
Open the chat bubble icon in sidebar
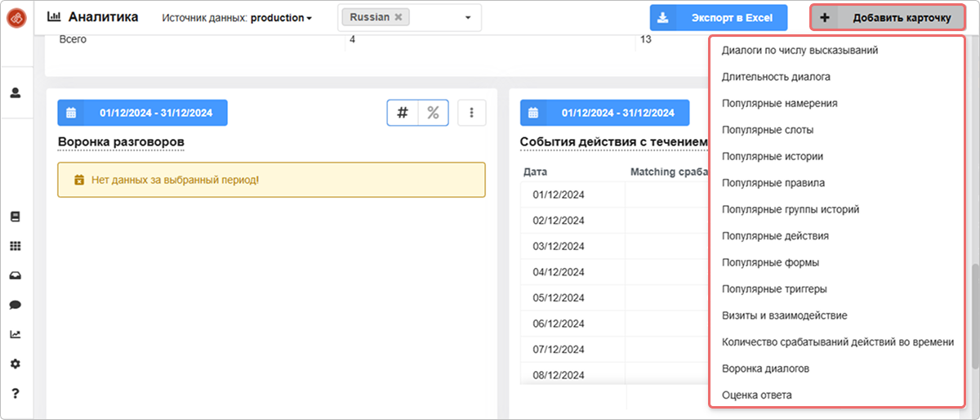coord(15,305)
